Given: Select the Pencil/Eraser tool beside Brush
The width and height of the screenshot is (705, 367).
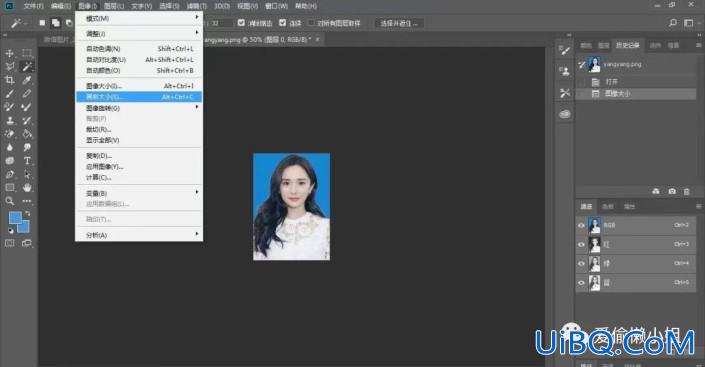Looking at the screenshot, I should 27,94.
